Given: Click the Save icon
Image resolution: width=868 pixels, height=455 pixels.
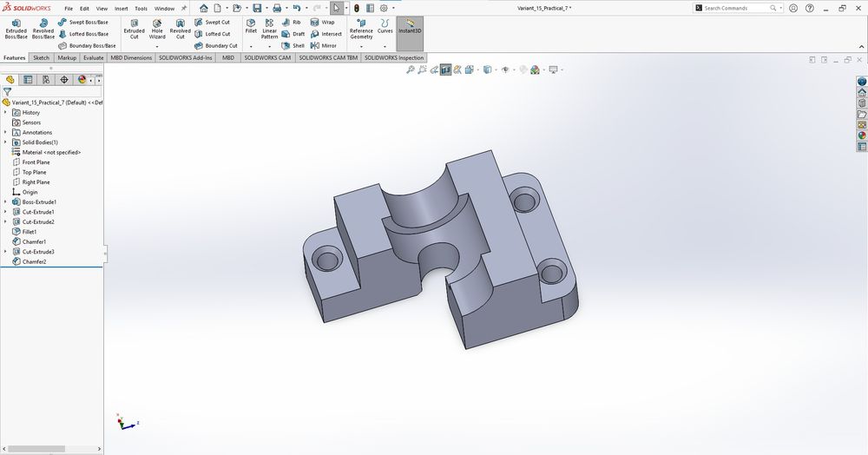Looking at the screenshot, I should (x=257, y=9).
